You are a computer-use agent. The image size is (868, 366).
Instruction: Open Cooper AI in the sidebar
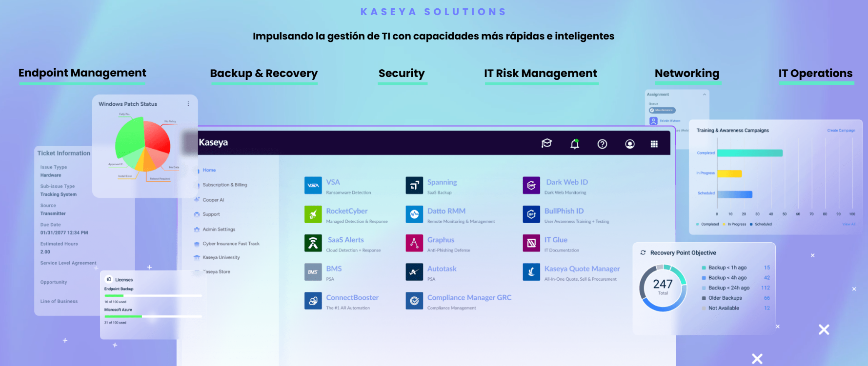pos(213,200)
